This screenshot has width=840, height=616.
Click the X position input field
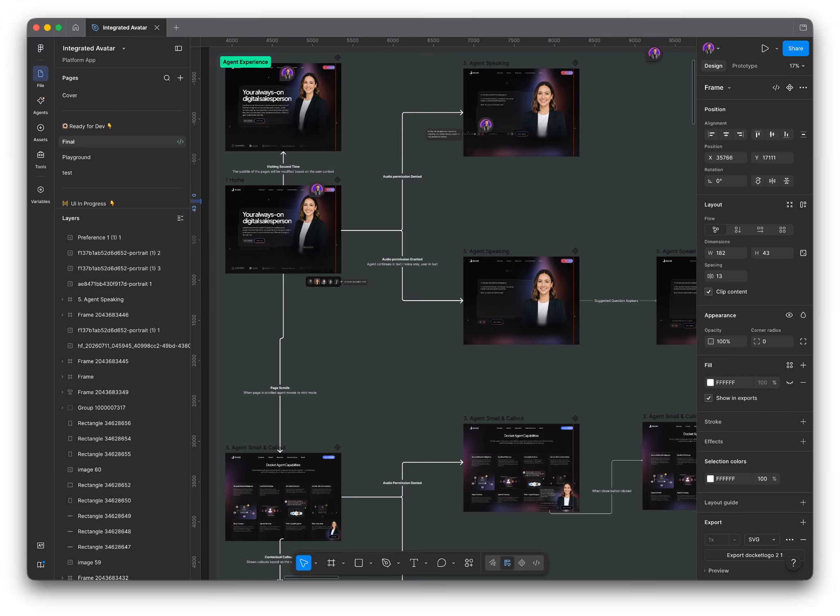point(726,157)
